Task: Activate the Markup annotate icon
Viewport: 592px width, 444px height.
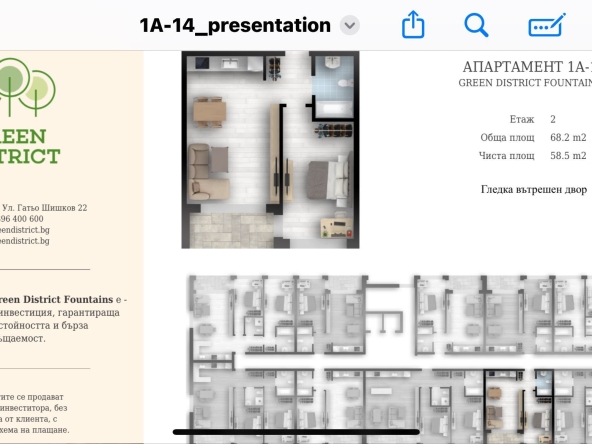Action: (x=547, y=25)
